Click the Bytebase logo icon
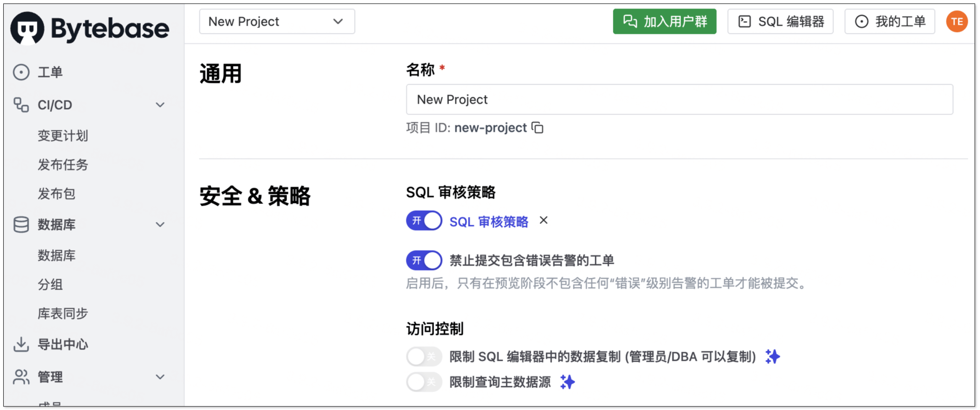Viewport: 980px width, 410px height. [27, 28]
